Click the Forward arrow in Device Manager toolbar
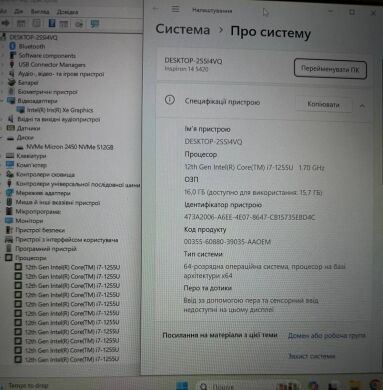 pos(6,23)
